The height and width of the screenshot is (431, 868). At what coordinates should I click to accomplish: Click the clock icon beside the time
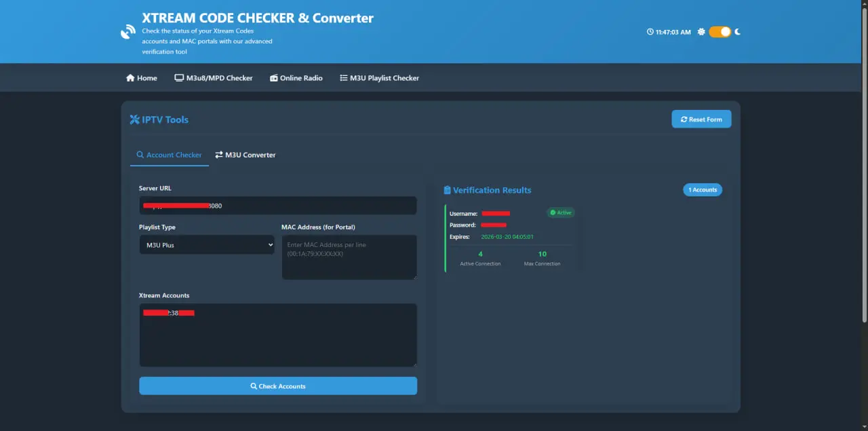650,32
